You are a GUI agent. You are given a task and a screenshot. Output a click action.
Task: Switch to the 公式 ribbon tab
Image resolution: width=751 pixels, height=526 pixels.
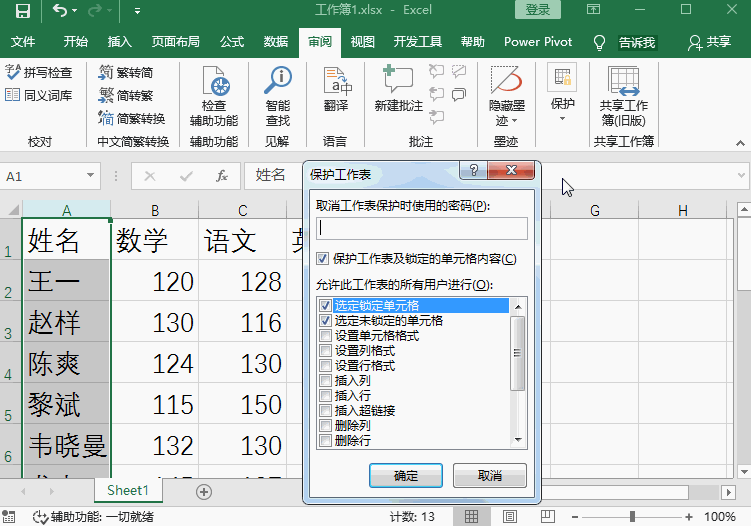tap(231, 42)
